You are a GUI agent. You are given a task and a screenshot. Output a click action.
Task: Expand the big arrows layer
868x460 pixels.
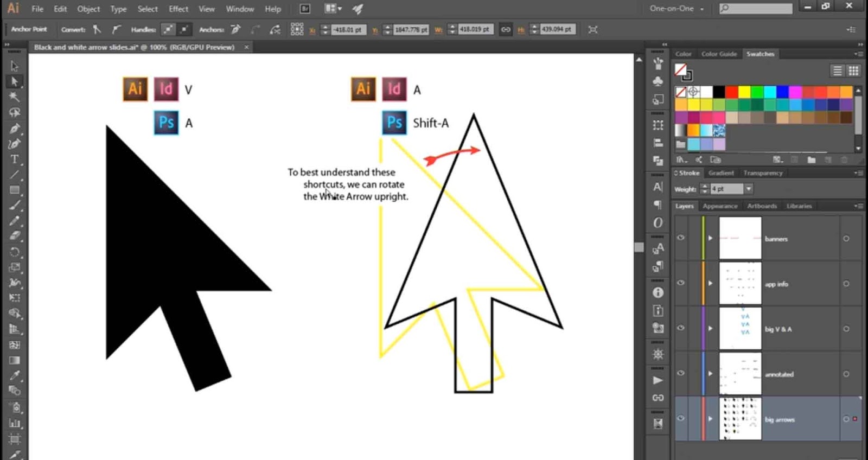[710, 419]
